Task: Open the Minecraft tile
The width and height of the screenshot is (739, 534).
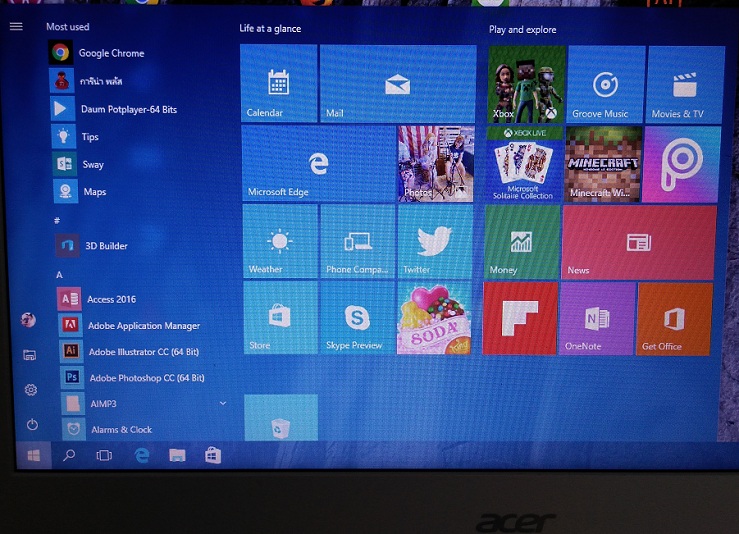Action: pyautogui.click(x=603, y=164)
